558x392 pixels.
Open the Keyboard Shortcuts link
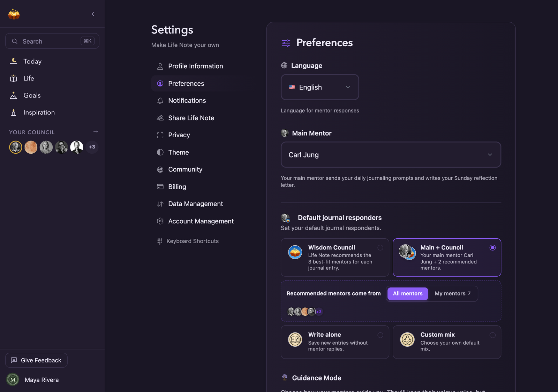click(x=188, y=241)
